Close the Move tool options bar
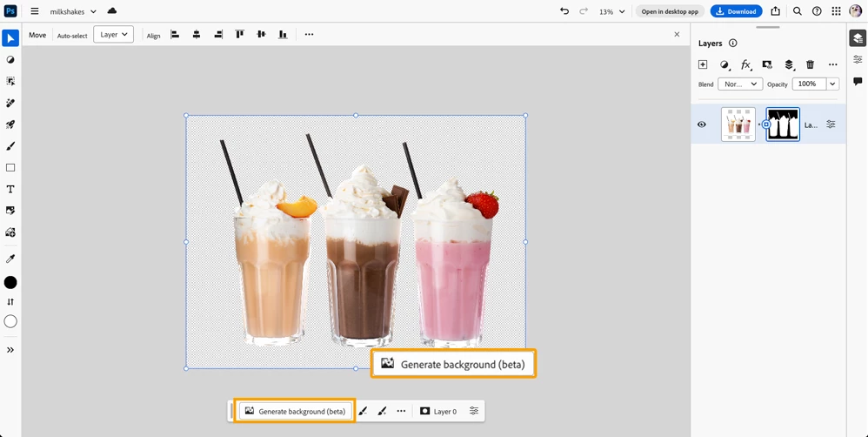Viewport: 868px width, 437px height. (677, 34)
